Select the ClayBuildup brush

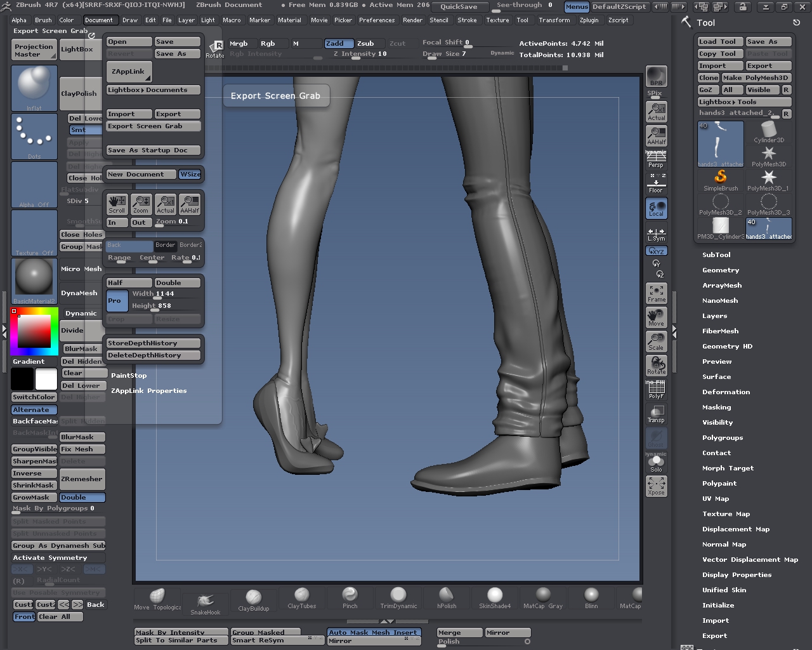[x=253, y=600]
